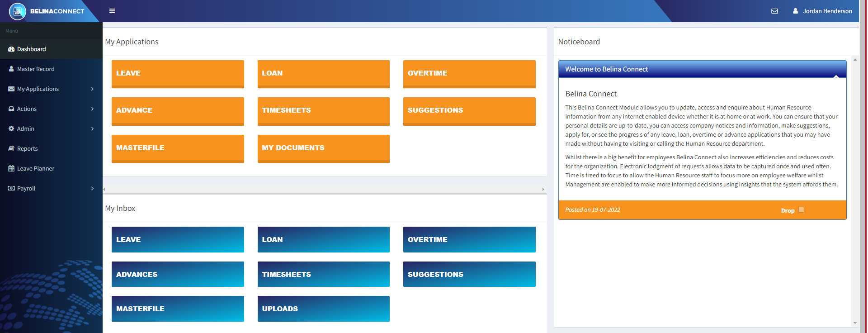Click the Master Record person icon
The width and height of the screenshot is (868, 333).
(11, 69)
